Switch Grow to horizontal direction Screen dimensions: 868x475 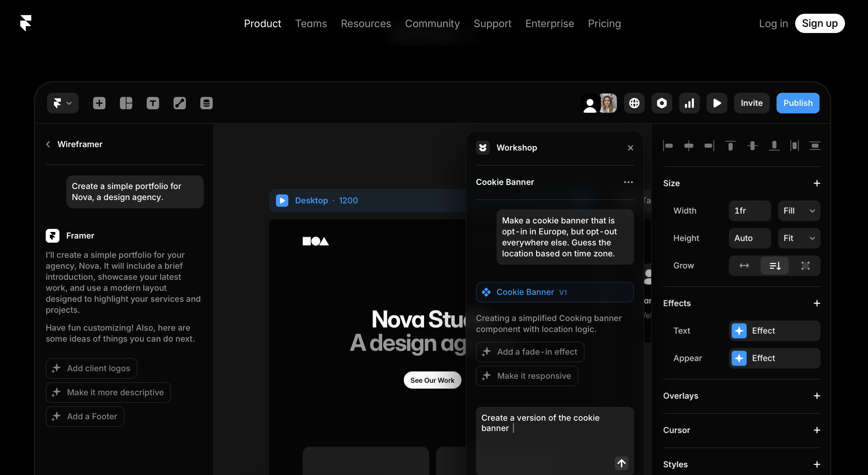click(x=744, y=265)
